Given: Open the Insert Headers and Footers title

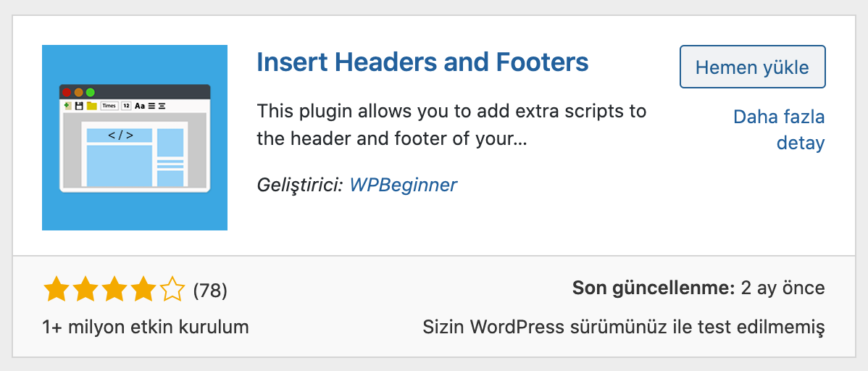Looking at the screenshot, I should (422, 62).
